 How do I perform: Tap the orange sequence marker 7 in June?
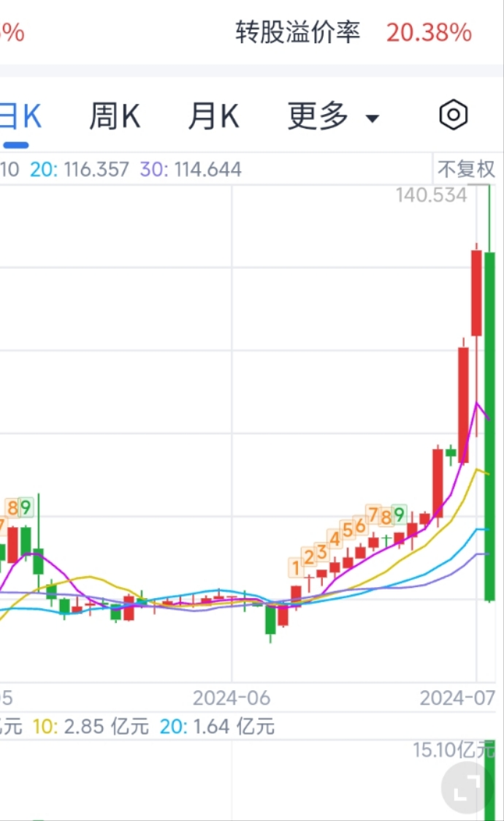[x=373, y=515]
